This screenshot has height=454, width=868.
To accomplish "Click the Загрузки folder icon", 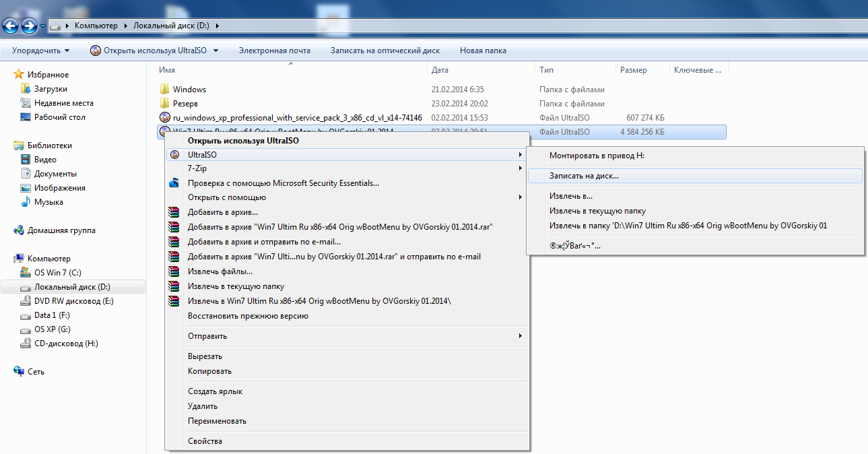I will [x=26, y=89].
